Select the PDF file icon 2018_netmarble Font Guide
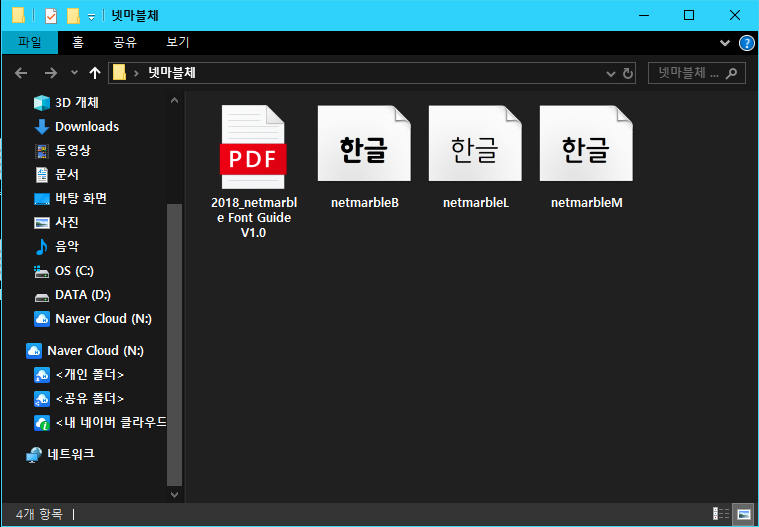This screenshot has width=759, height=527. point(253,147)
